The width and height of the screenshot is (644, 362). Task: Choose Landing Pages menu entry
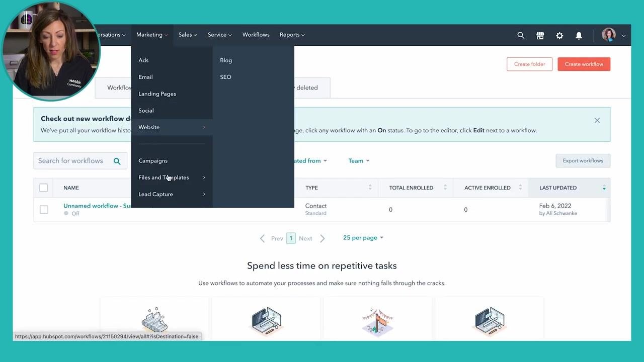tap(157, 94)
